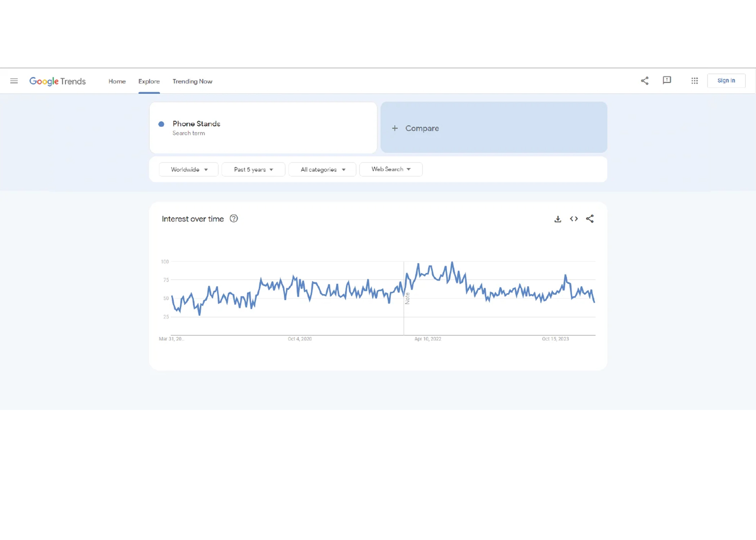Click the blue Phone Stands color dot
This screenshot has height=540, width=756.
click(x=161, y=124)
